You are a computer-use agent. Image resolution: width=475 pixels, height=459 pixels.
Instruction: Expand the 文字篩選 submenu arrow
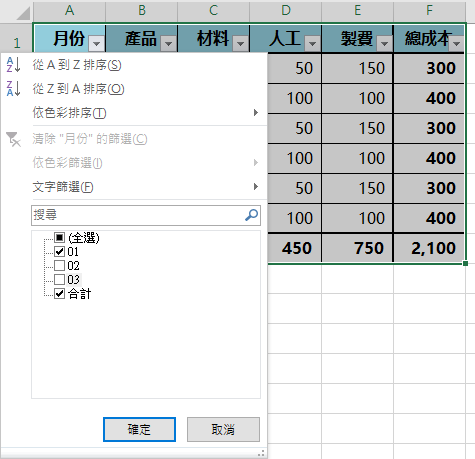coord(256,186)
